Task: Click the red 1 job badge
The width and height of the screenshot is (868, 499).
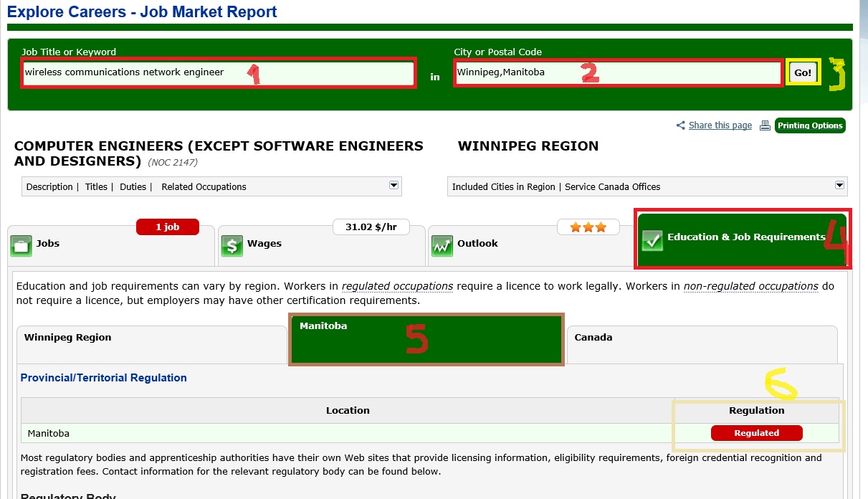Action: 167,227
